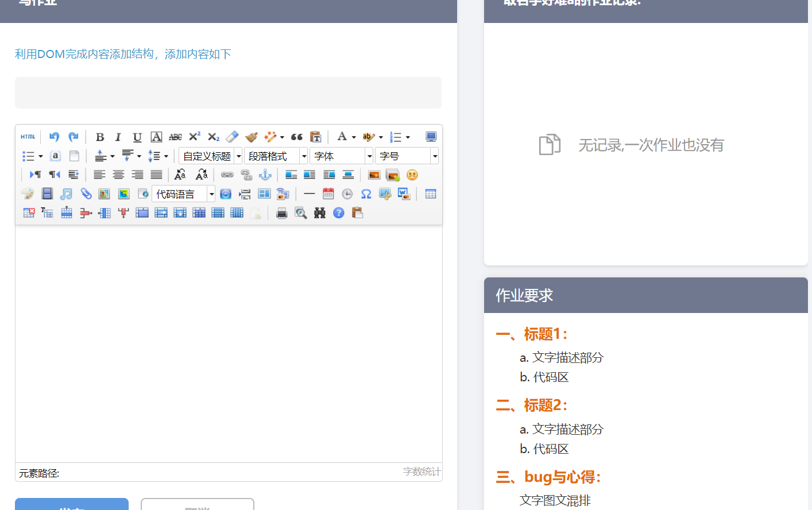
Task: Open the auto-typeset options arrow
Action: tap(282, 137)
